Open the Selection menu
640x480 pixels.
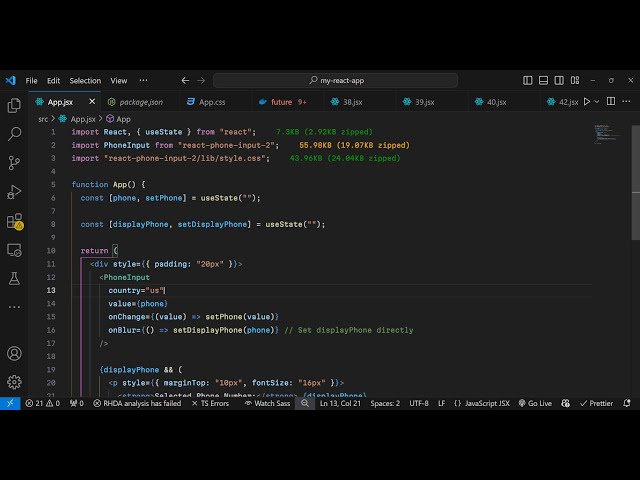pyautogui.click(x=85, y=80)
